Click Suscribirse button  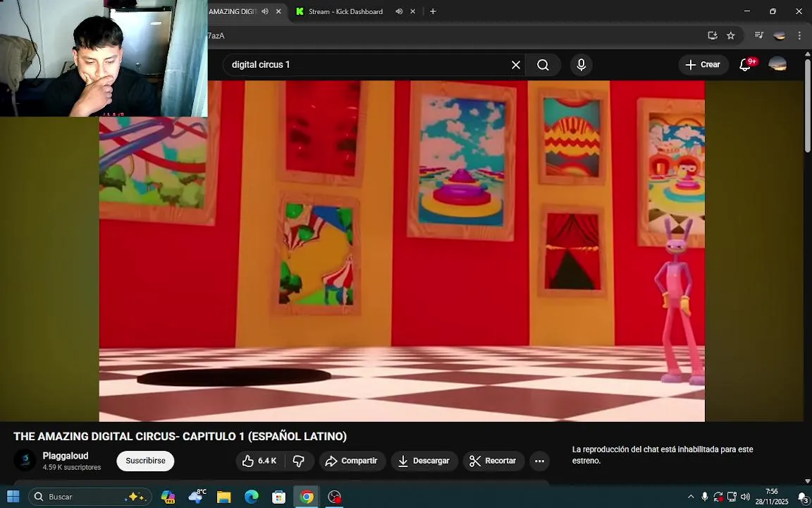click(x=145, y=461)
